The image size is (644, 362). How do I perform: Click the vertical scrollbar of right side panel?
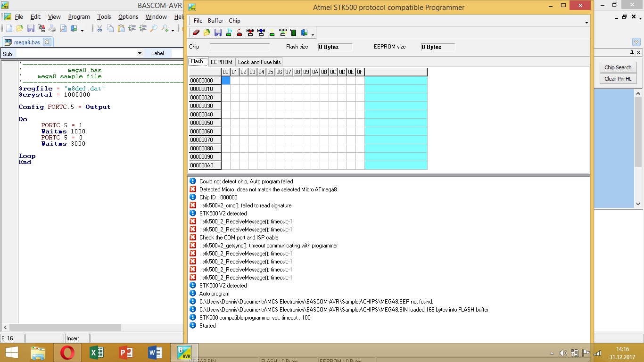tap(638, 148)
